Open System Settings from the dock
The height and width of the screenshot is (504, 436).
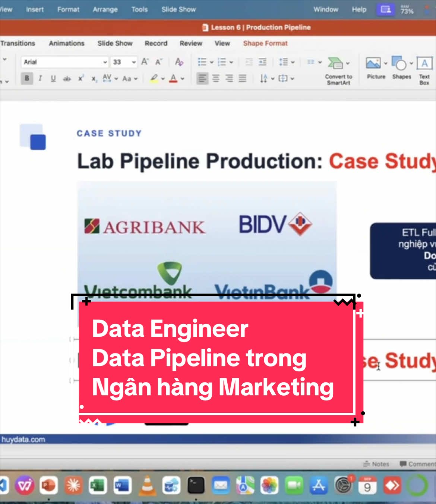coord(343,485)
